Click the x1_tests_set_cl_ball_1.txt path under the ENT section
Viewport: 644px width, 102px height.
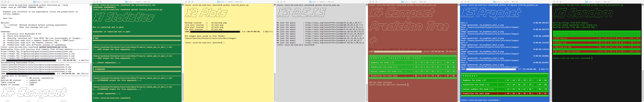pyautogui.click(x=132, y=47)
